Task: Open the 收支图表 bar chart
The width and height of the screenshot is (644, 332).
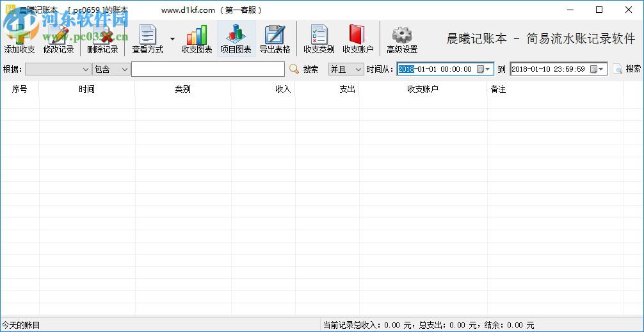Action: tap(197, 39)
